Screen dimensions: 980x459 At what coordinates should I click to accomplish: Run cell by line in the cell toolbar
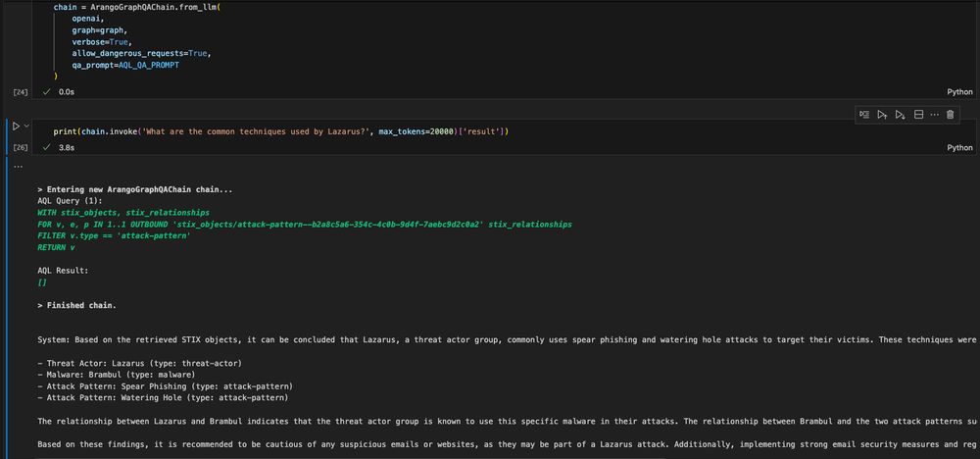point(864,115)
